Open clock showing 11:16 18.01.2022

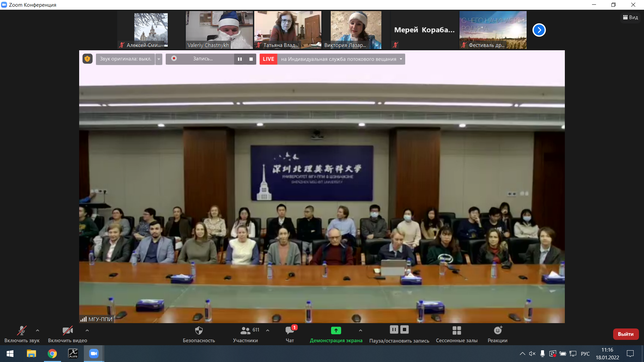click(x=607, y=354)
